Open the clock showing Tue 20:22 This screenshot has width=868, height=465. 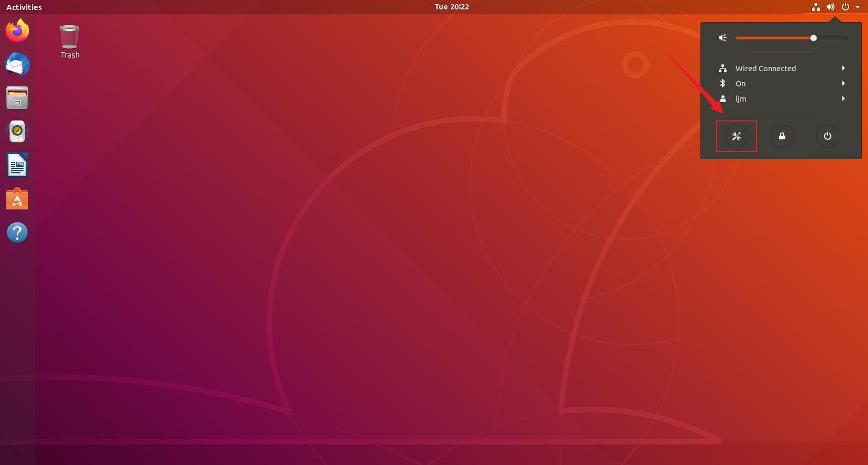pos(452,7)
